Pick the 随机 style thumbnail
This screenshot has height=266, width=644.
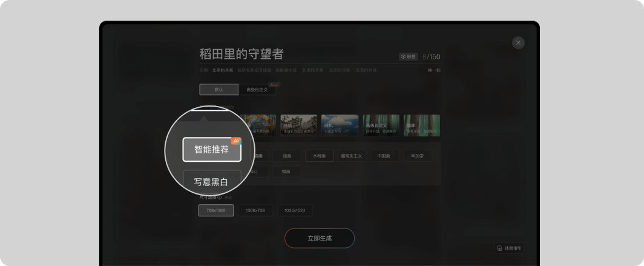(x=340, y=125)
